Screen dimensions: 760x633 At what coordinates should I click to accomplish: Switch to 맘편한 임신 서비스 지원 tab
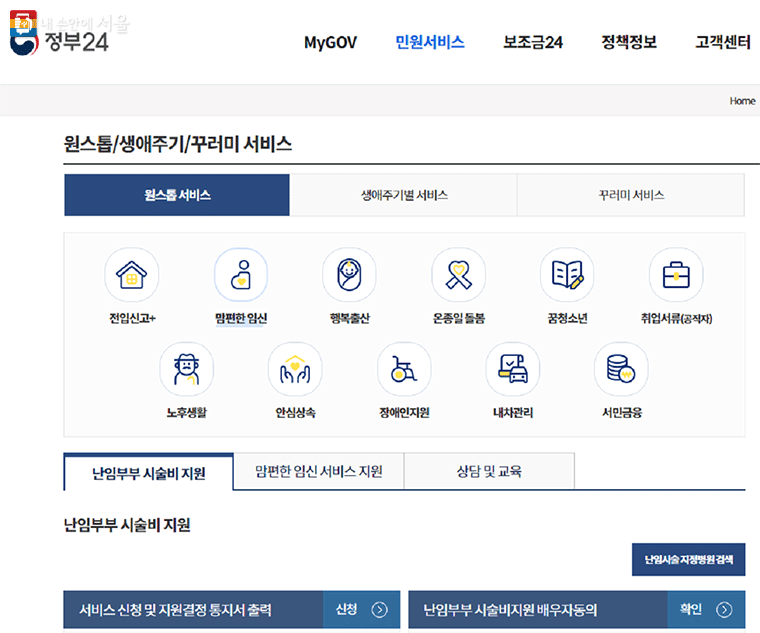pyautogui.click(x=319, y=471)
